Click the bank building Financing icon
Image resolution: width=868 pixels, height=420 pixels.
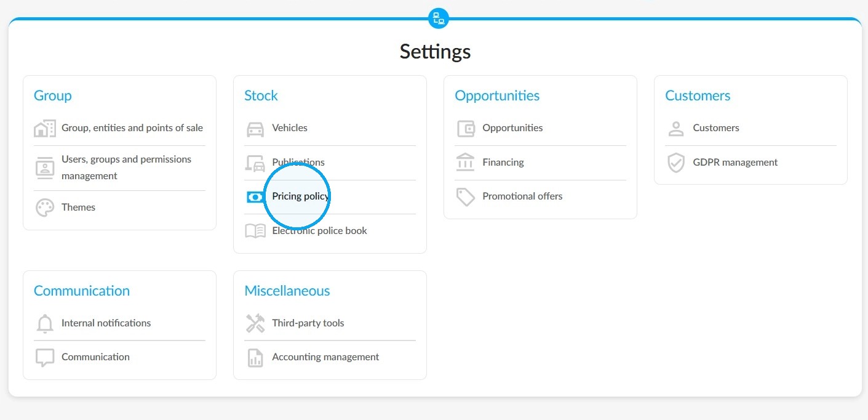point(466,163)
